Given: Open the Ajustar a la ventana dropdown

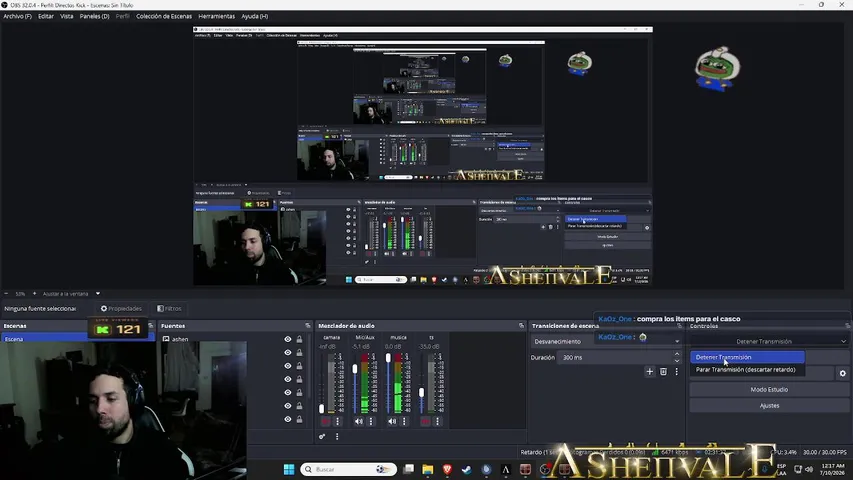Looking at the screenshot, I should [x=98, y=293].
